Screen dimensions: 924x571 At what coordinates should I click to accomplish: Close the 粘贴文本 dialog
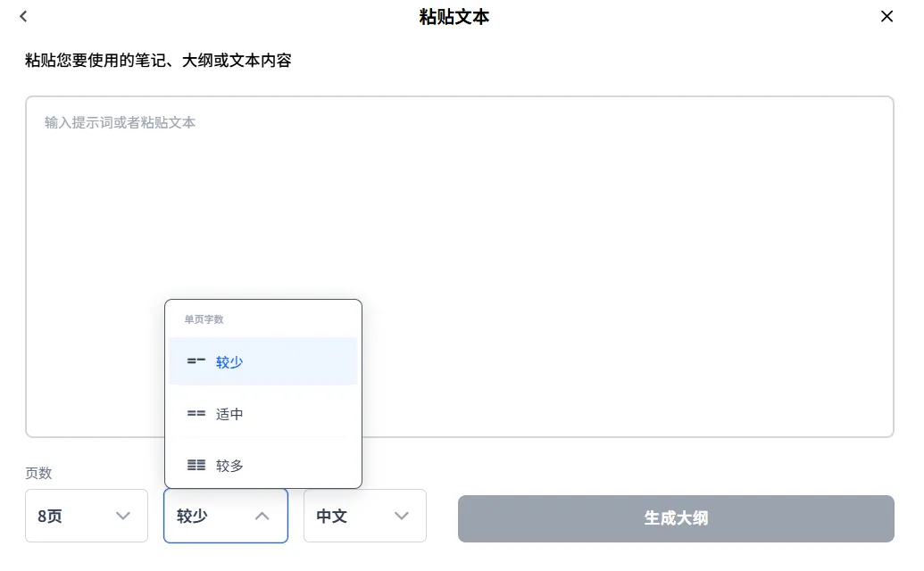887,16
